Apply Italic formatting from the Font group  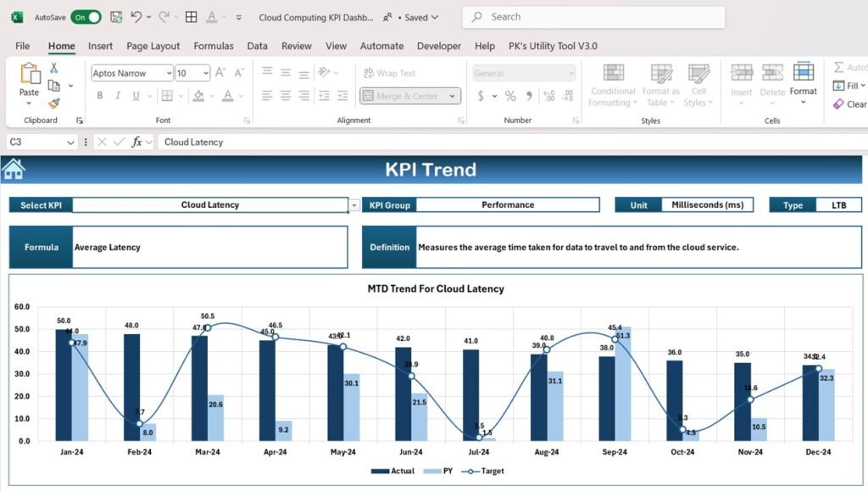[118, 96]
